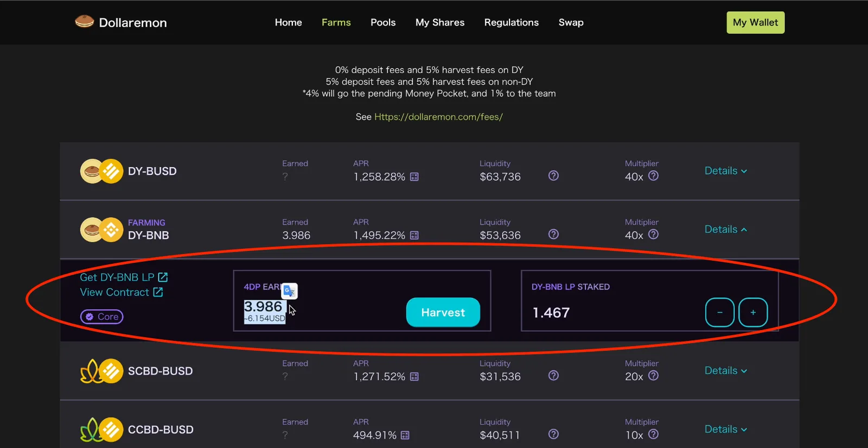The width and height of the screenshot is (868, 448).
Task: Collapse Details for DY-BNB farm
Action: [x=726, y=229]
